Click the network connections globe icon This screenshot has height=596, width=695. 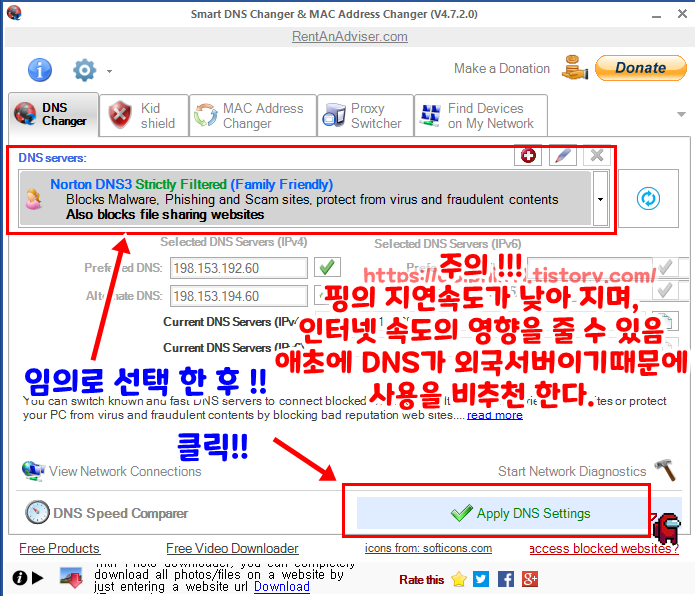pos(33,471)
